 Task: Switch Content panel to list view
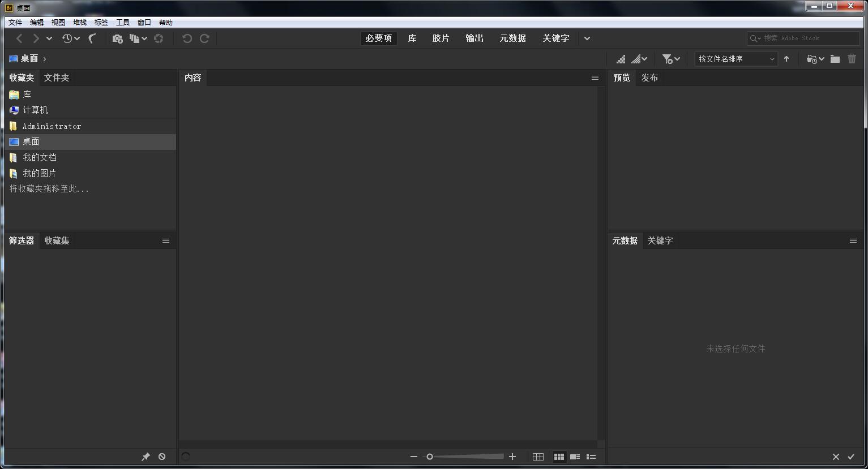coord(591,457)
